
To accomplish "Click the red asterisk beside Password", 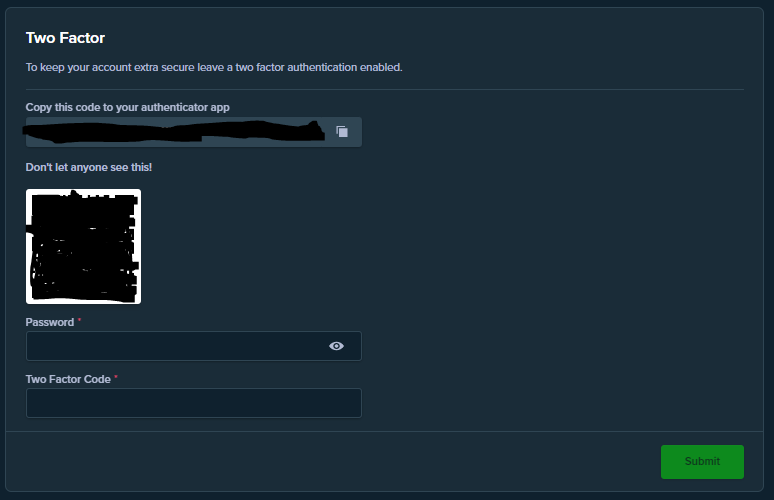I will pos(79,320).
